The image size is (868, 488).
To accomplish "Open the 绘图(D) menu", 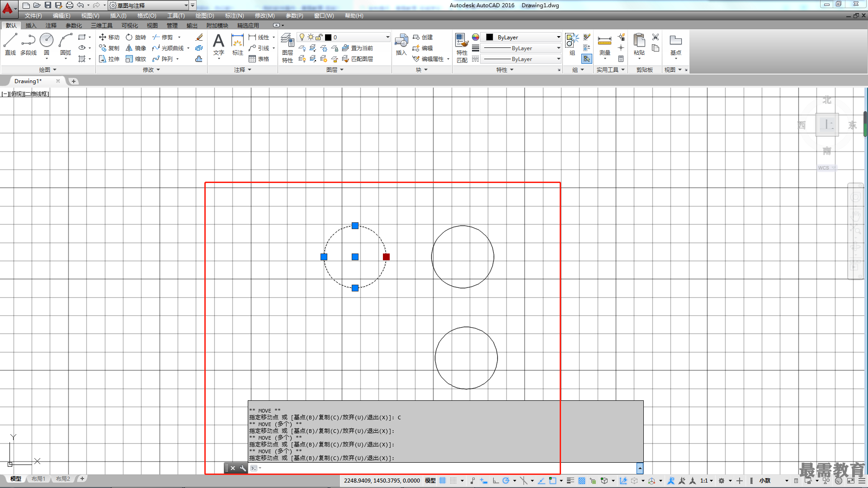I will point(204,16).
